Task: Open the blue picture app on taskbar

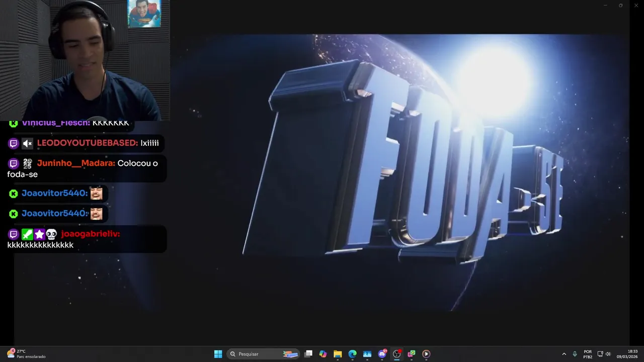Action: click(x=367, y=354)
